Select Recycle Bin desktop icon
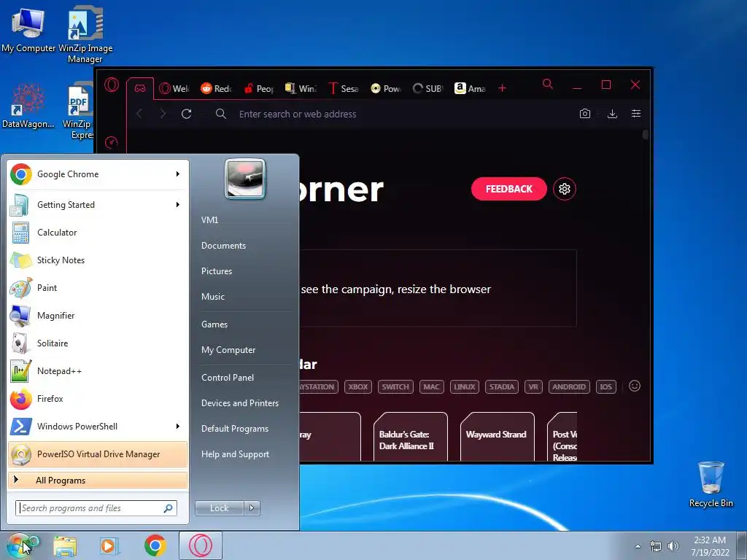 coord(711,484)
